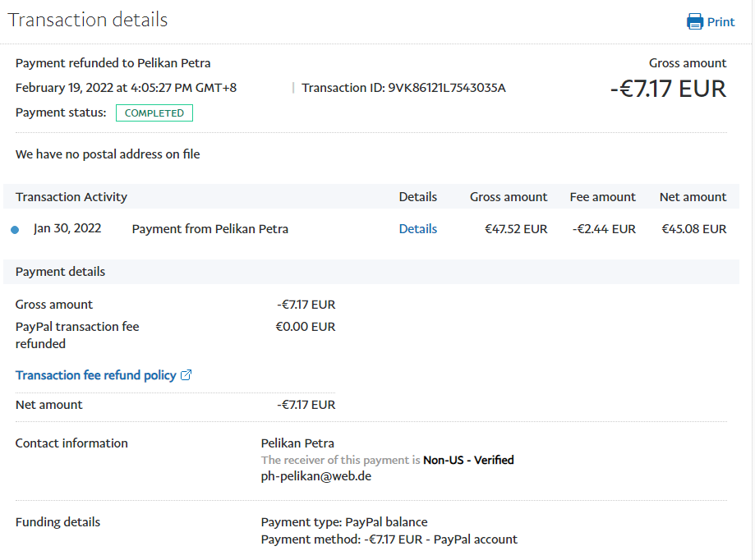Click blue dot marker beside Jan 30, 2022
Viewport: 755px width, 560px height.
tap(15, 230)
